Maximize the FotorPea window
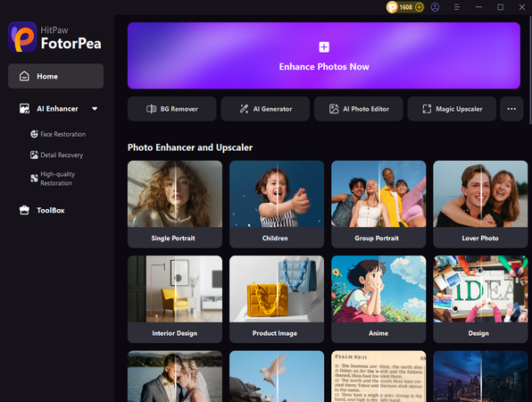The image size is (532, 402). 500,7
